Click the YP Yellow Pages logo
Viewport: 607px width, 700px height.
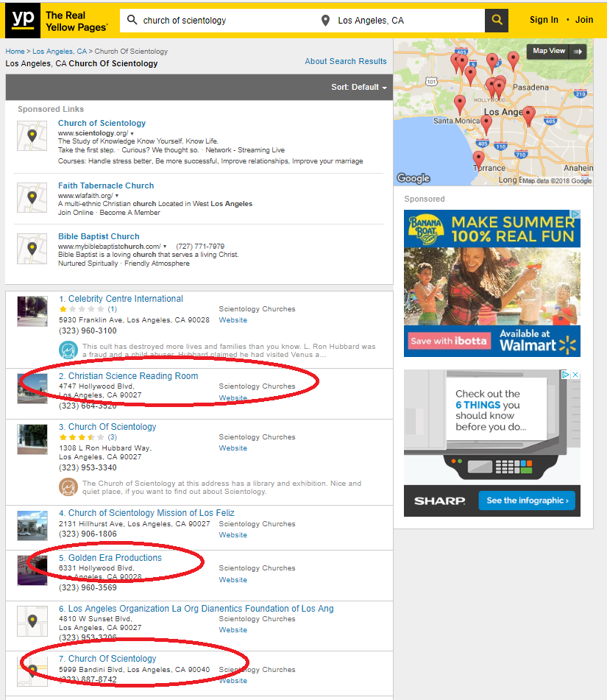point(57,21)
